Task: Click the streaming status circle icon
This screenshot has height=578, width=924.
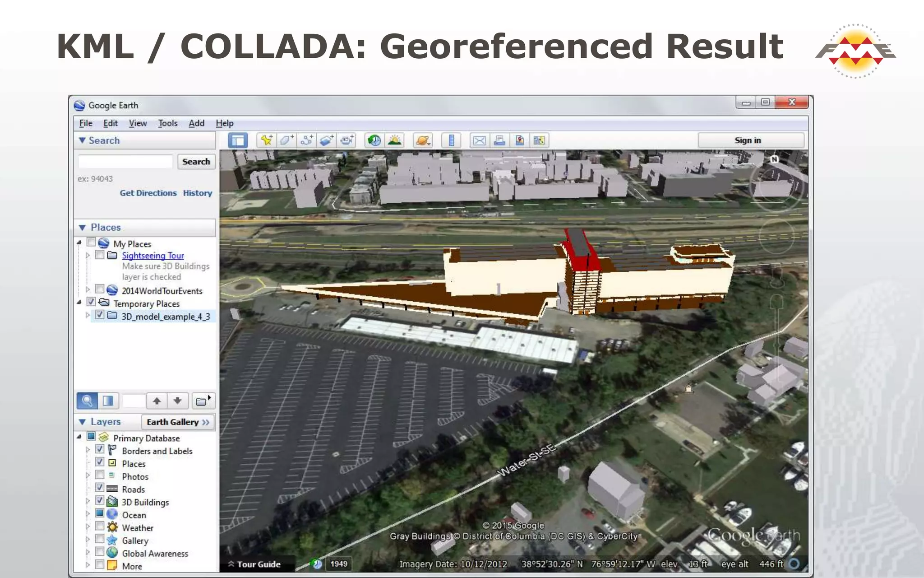Action: tap(795, 564)
